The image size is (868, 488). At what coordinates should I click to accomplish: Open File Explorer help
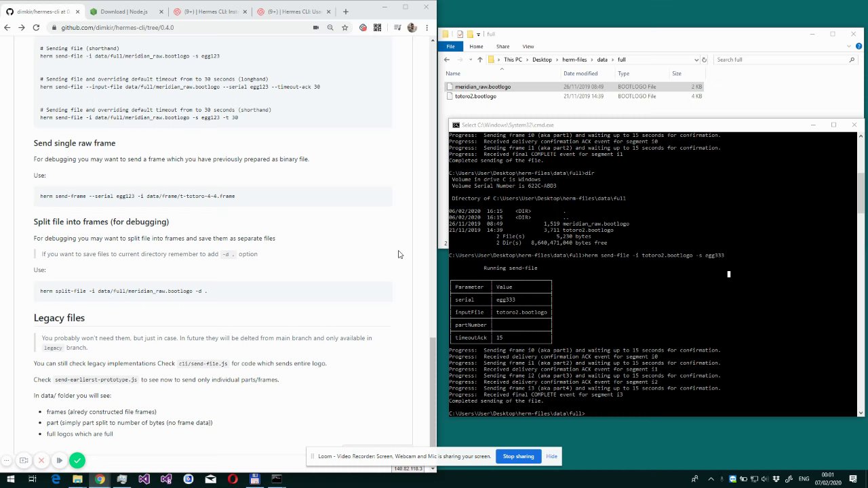point(859,46)
